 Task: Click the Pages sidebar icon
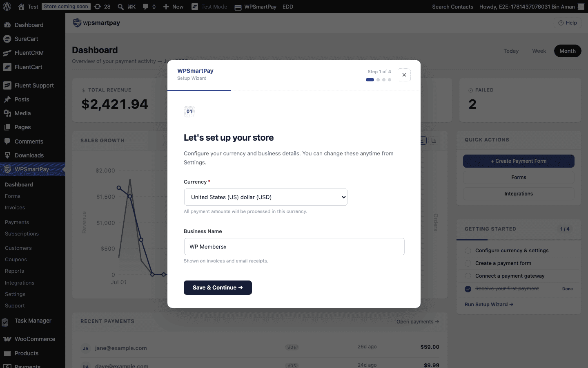pyautogui.click(x=7, y=127)
